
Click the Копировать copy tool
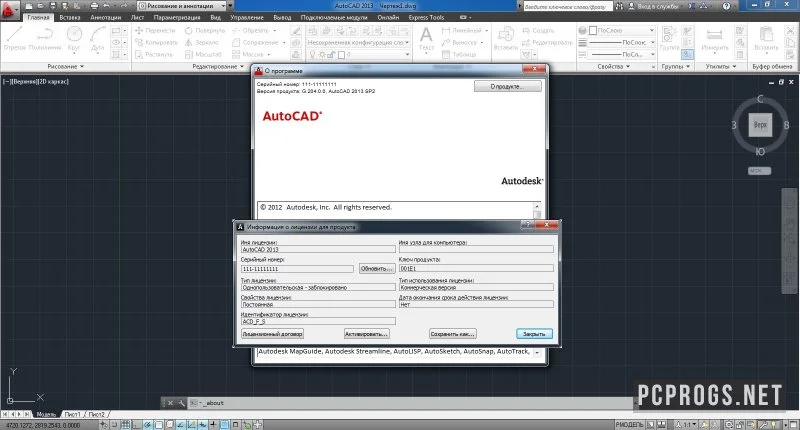point(156,42)
